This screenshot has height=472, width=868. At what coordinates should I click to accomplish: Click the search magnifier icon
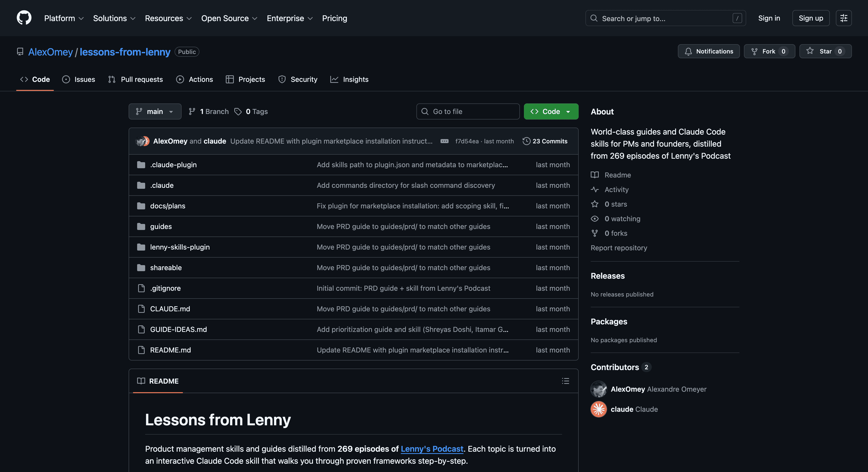[594, 18]
